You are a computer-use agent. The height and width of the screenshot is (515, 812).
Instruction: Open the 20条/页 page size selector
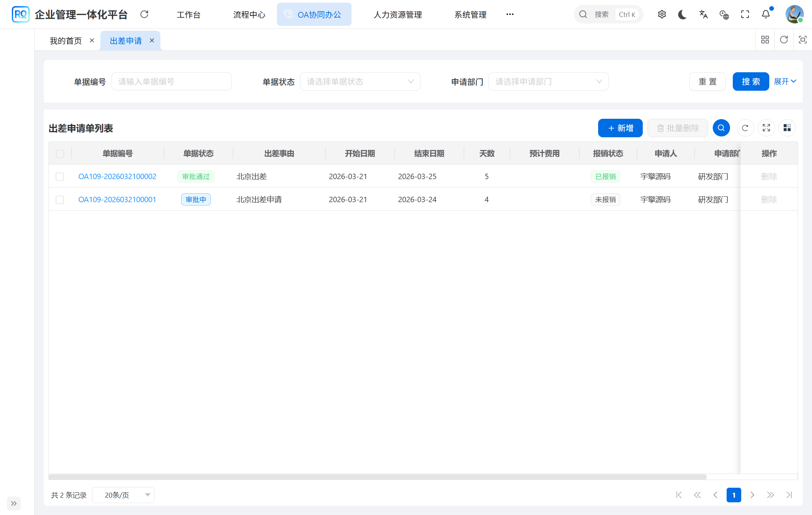[x=123, y=495]
